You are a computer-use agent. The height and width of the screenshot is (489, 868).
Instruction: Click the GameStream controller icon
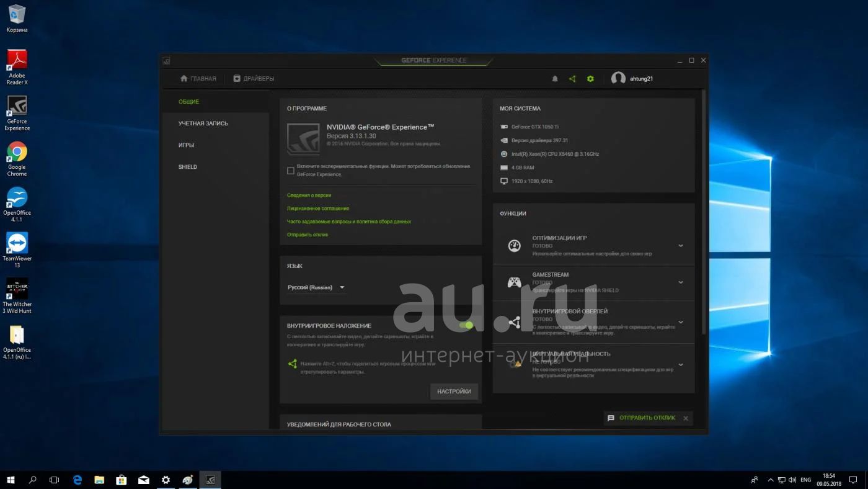[514, 282]
